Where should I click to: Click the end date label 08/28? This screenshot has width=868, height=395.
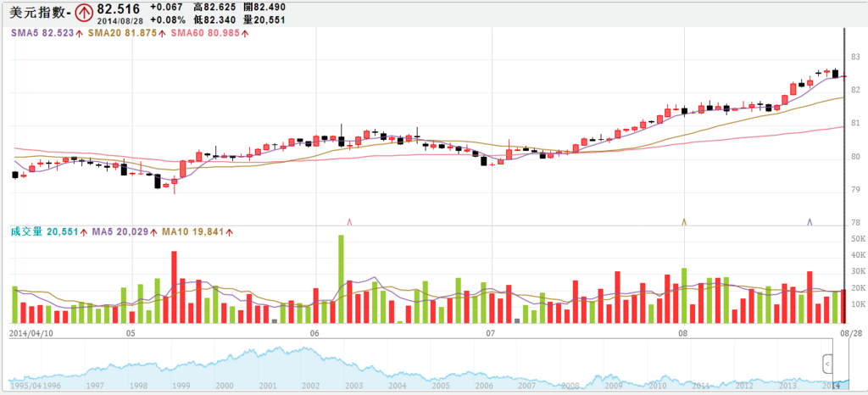pos(851,334)
